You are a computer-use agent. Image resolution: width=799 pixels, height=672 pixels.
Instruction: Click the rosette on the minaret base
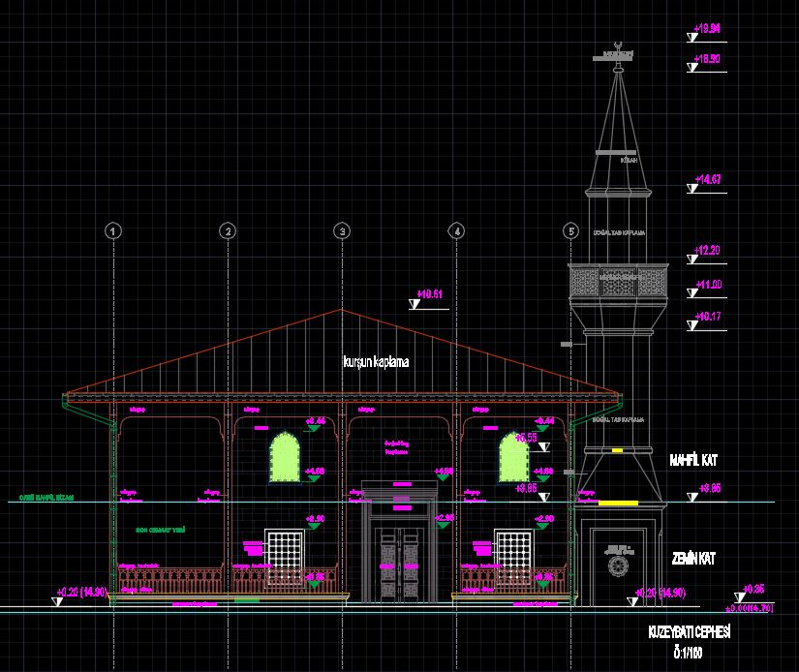pos(618,566)
